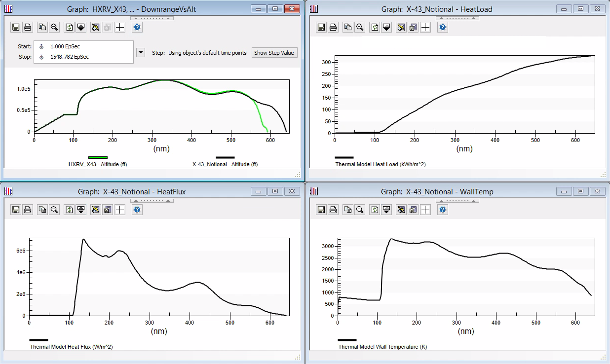Collapse the HeatLoad toolbar panel handle

[x=457, y=18]
